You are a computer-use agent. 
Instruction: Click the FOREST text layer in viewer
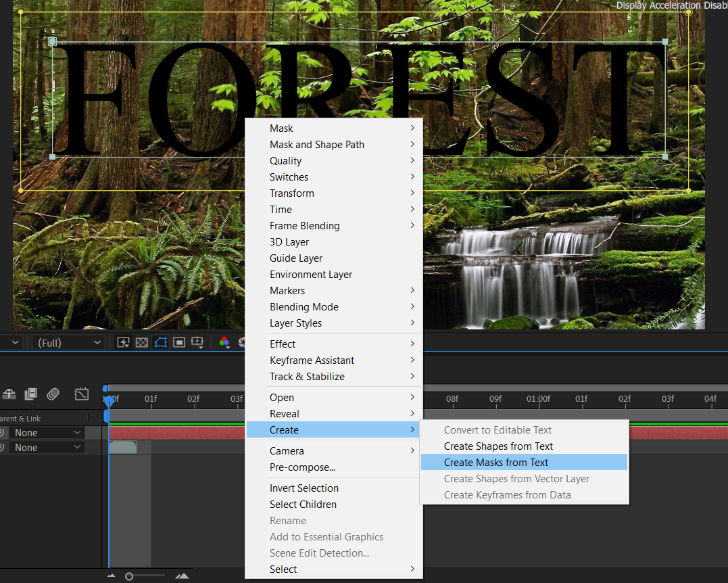(x=358, y=99)
